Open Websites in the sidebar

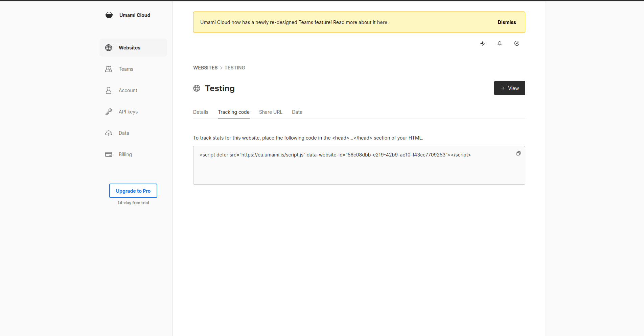click(x=133, y=48)
